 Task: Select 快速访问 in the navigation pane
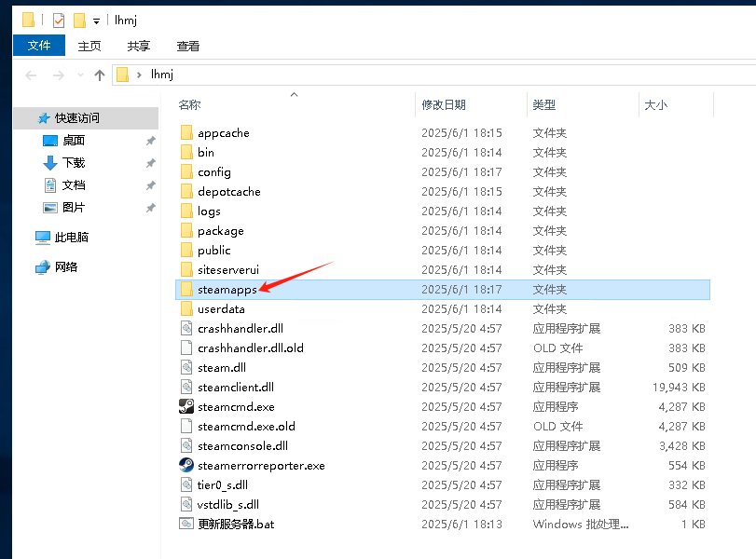click(x=86, y=118)
